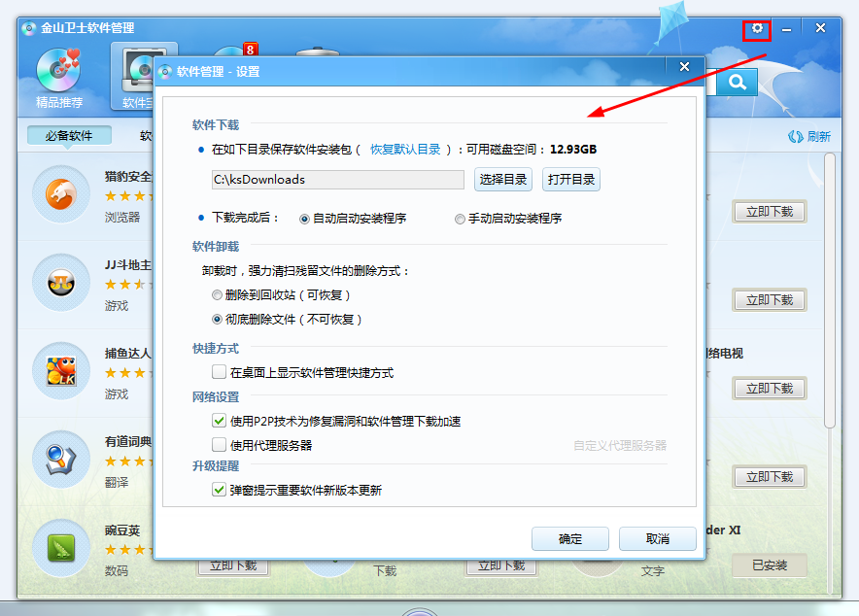The height and width of the screenshot is (616, 859).
Task: Select the 有道词典 app icon
Action: [61, 459]
